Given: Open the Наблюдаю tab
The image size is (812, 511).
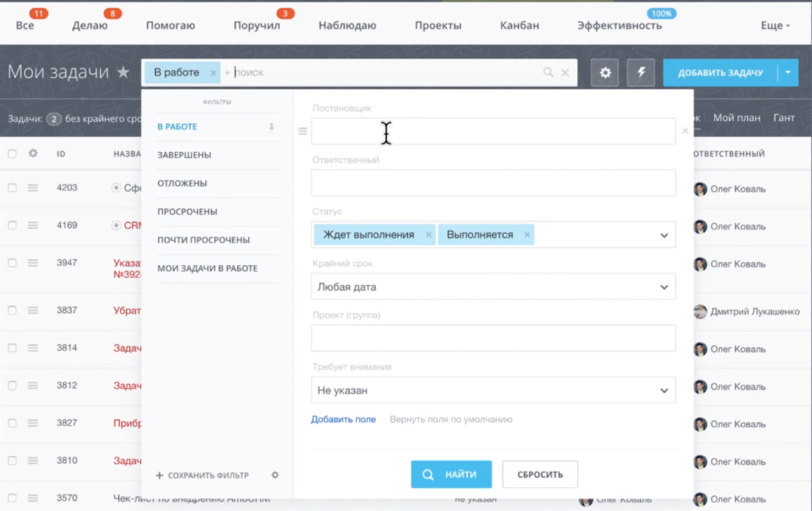Looking at the screenshot, I should pyautogui.click(x=347, y=25).
